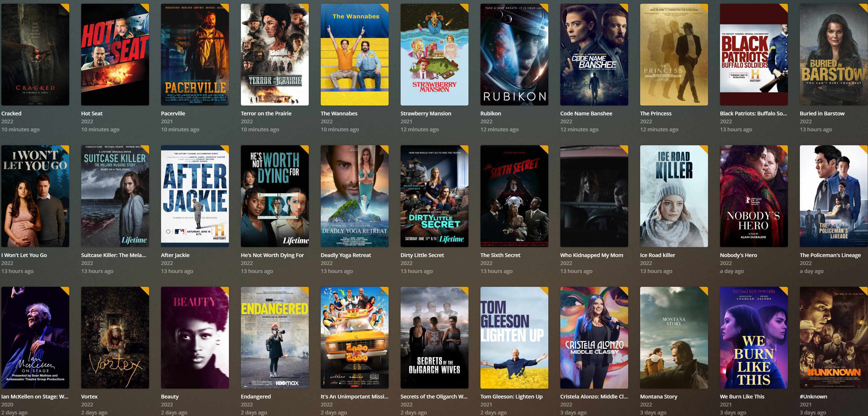
Task: Click the Terror on the Prairie title
Action: tap(266, 114)
